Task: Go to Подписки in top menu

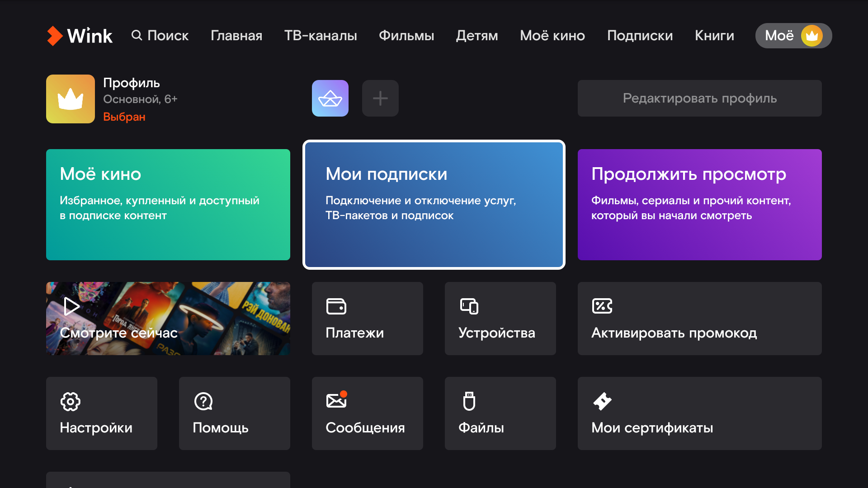Action: 640,36
